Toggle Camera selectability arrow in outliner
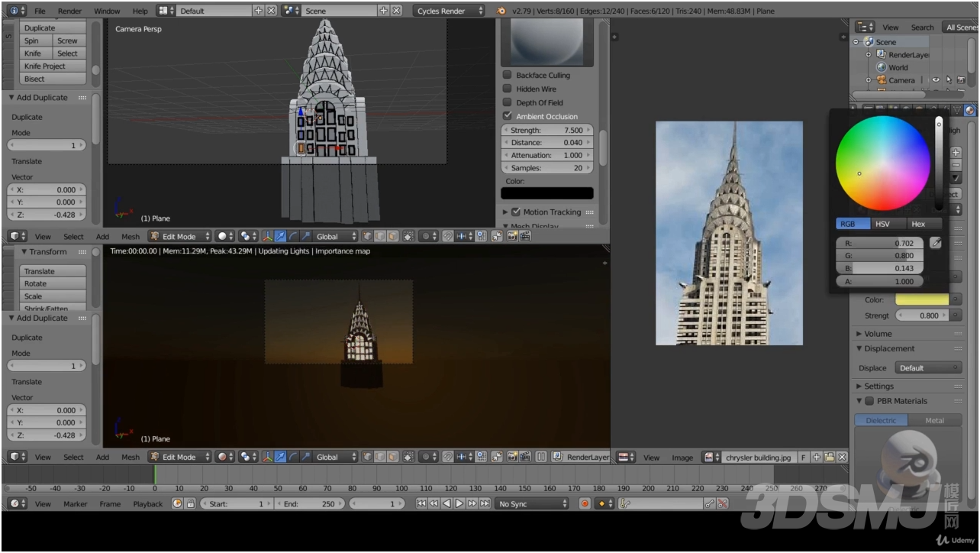This screenshot has width=980, height=553. (949, 79)
